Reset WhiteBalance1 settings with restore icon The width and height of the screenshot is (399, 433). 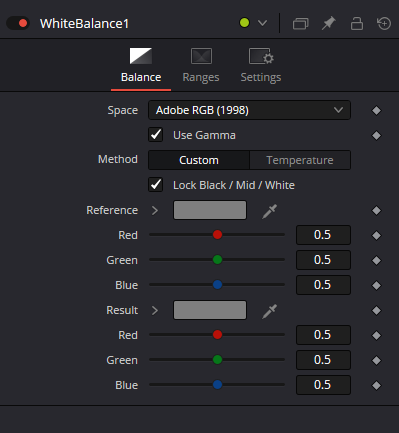pos(384,24)
